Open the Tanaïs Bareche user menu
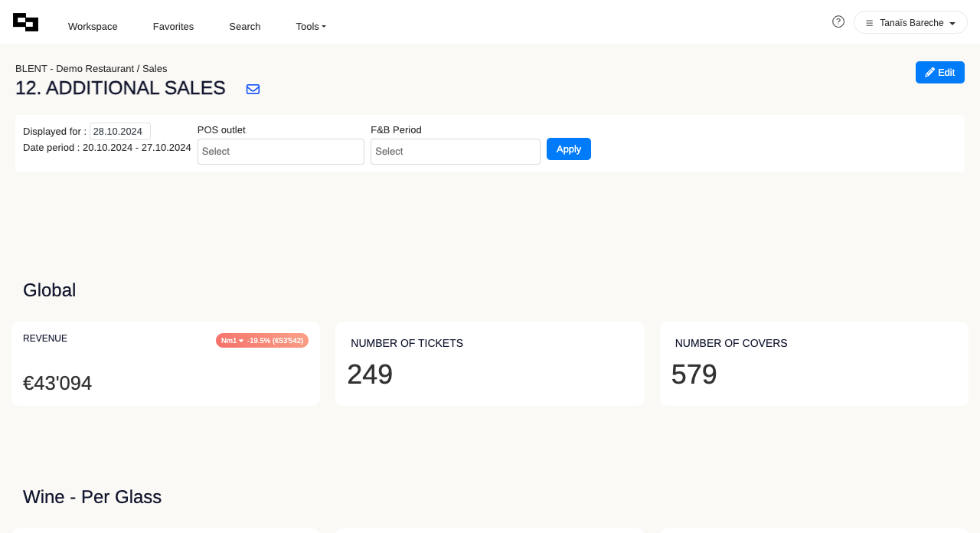 910,23
